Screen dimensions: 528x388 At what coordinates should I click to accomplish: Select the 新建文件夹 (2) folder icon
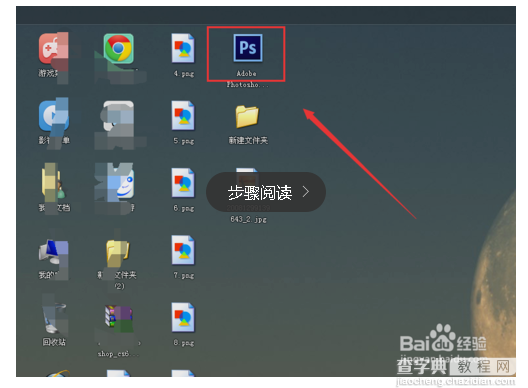(x=118, y=252)
